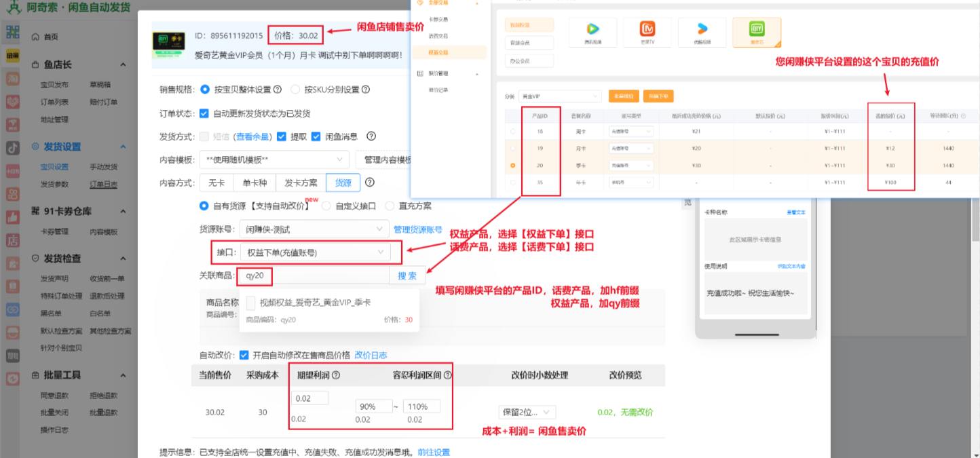Tick checkbox in the 视频权益_爱奇艺 search result
Image resolution: width=980 pixels, height=458 pixels.
[250, 303]
